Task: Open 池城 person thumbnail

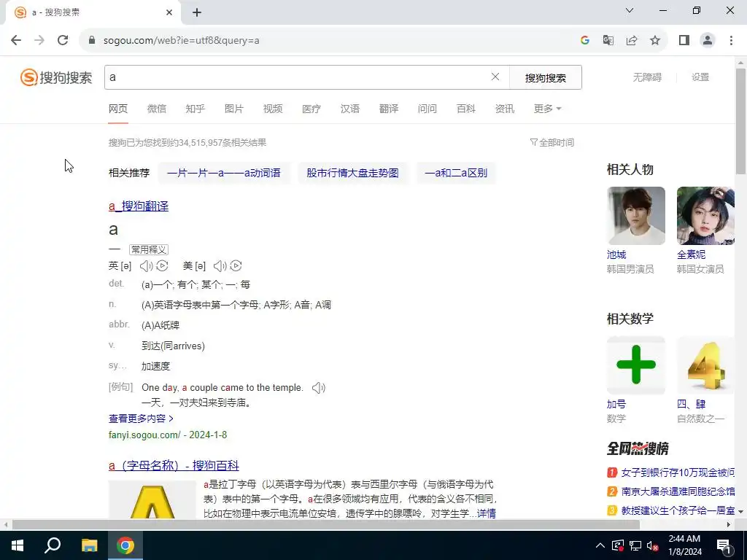Action: pos(636,216)
